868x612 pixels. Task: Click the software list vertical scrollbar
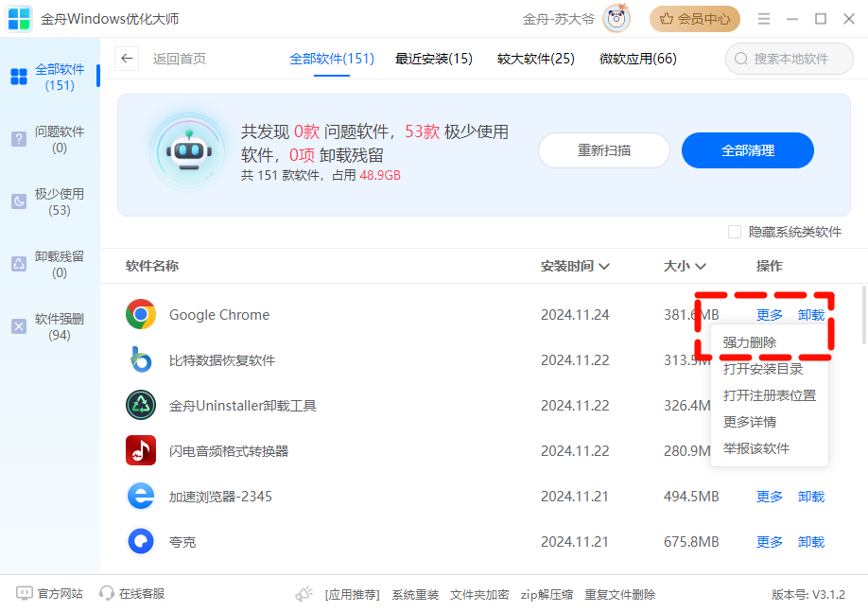click(x=864, y=315)
